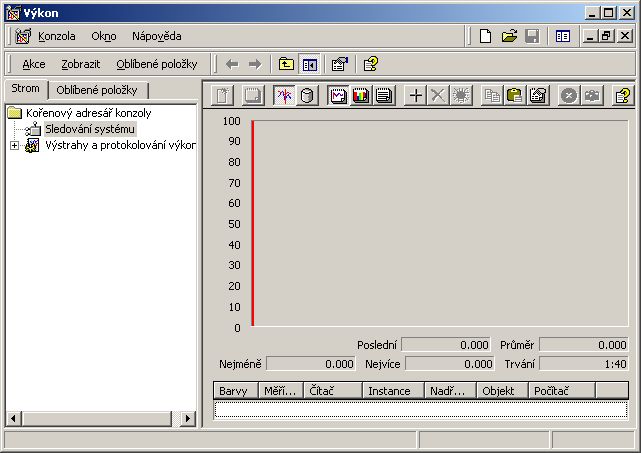Minimize the inner console child window
This screenshot has width=641, height=453.
tap(590, 36)
